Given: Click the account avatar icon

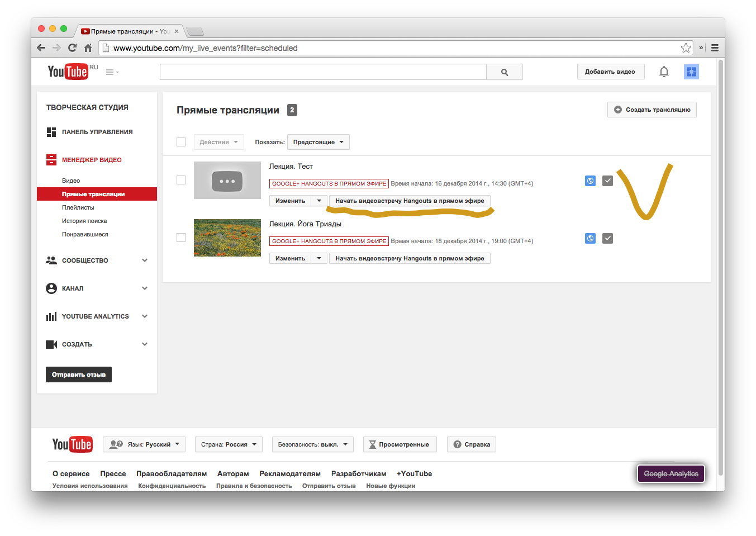Looking at the screenshot, I should click(691, 72).
